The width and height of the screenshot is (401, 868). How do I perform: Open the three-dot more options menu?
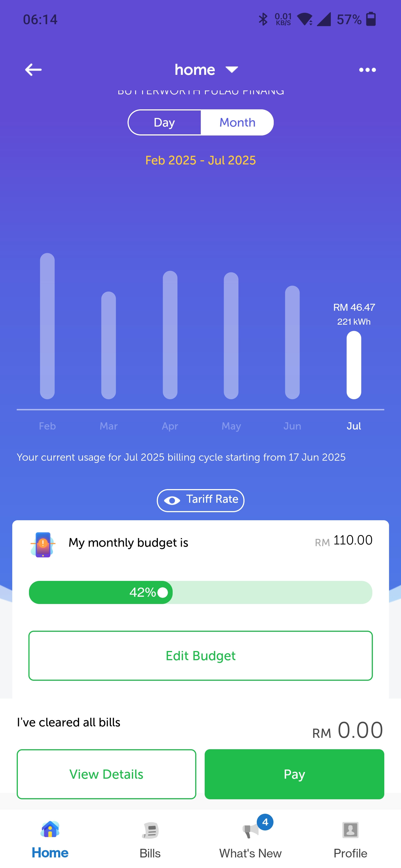click(x=367, y=70)
